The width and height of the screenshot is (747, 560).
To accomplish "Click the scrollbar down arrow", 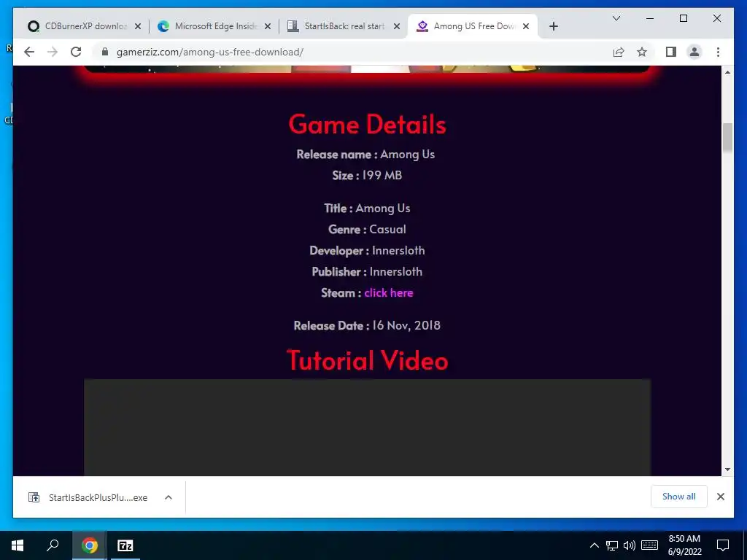I will click(x=727, y=470).
